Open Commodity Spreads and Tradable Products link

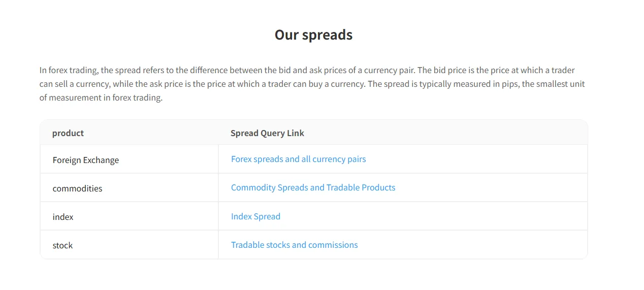coord(313,187)
